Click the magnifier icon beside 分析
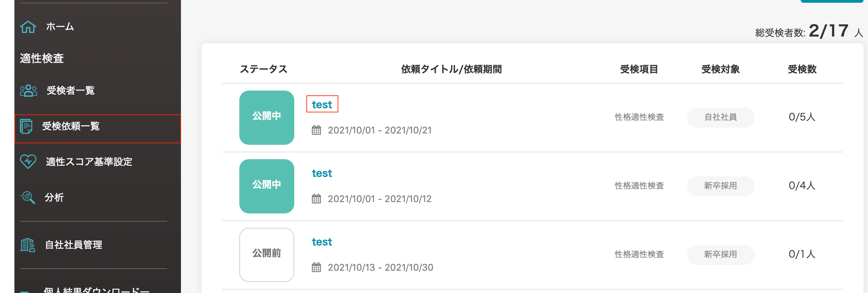The height and width of the screenshot is (293, 868). tap(27, 197)
